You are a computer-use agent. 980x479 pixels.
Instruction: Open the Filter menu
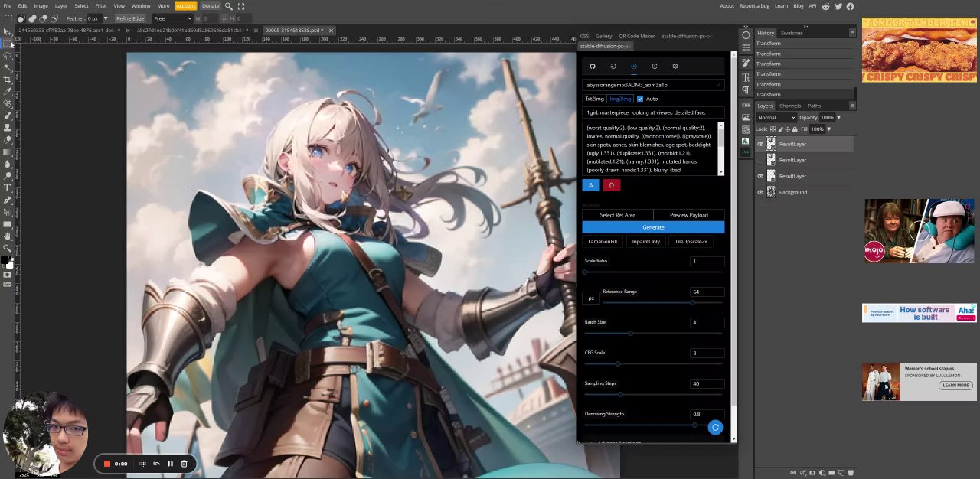coord(100,6)
